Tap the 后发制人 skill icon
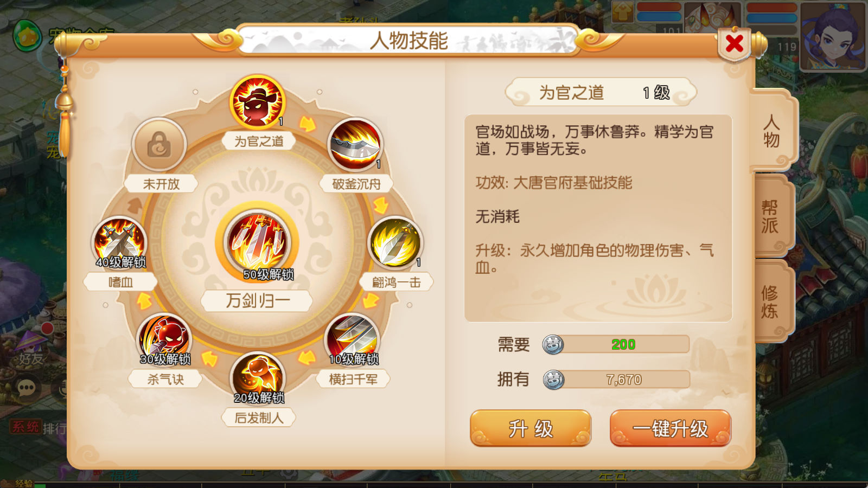Screen dimensions: 868x488 click(x=258, y=378)
